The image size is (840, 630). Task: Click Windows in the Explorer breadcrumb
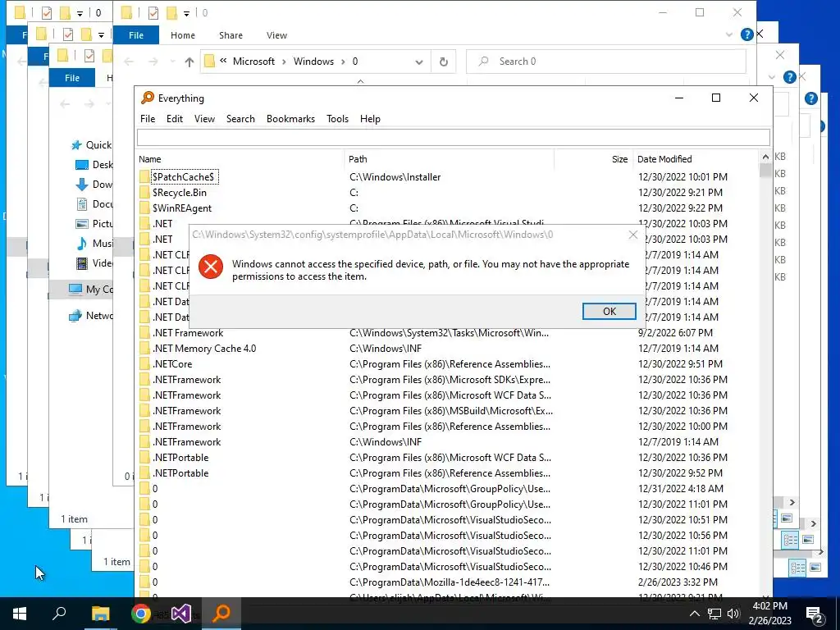(x=313, y=62)
